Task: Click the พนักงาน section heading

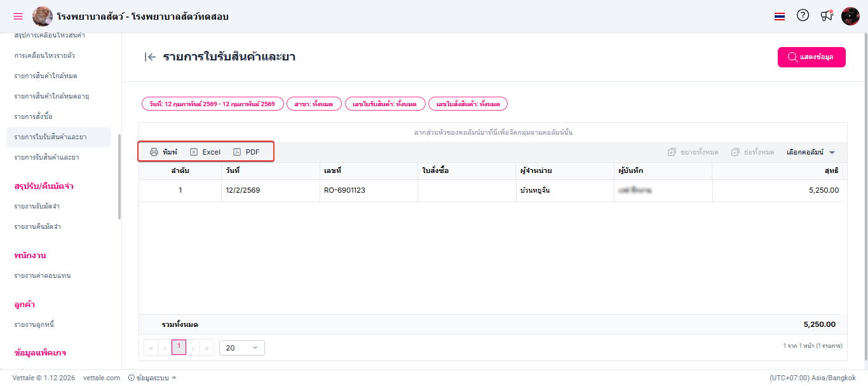Action: (x=30, y=256)
